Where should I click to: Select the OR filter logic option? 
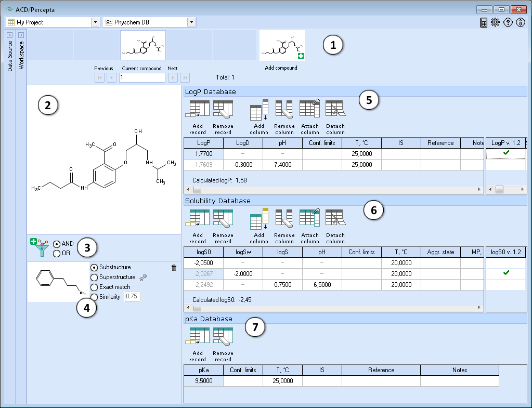57,253
